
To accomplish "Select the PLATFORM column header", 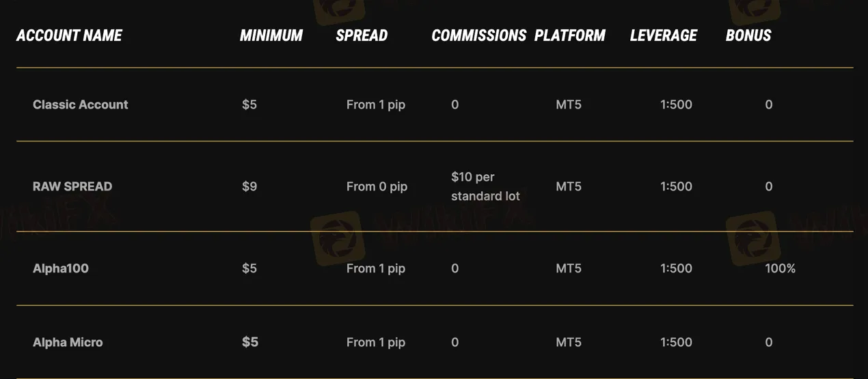I will [569, 36].
